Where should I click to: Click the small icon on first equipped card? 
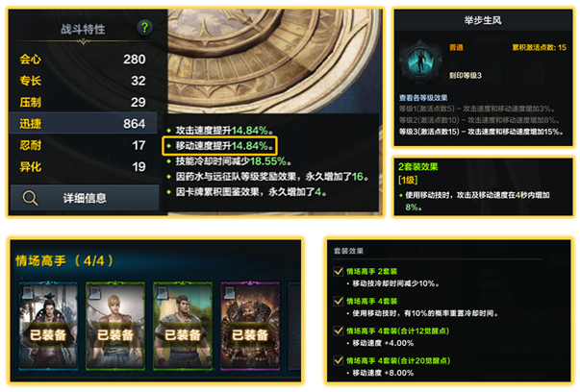[28, 293]
